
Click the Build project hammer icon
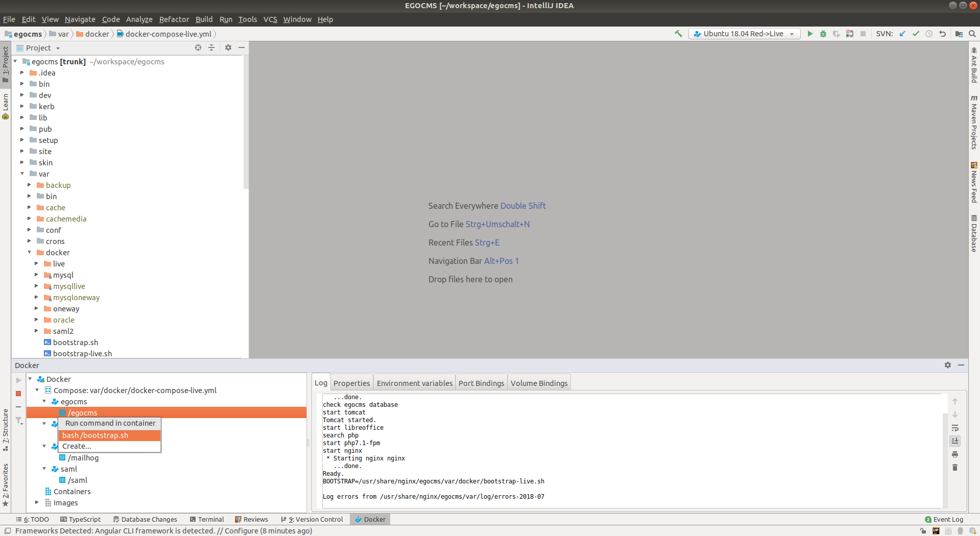[678, 34]
